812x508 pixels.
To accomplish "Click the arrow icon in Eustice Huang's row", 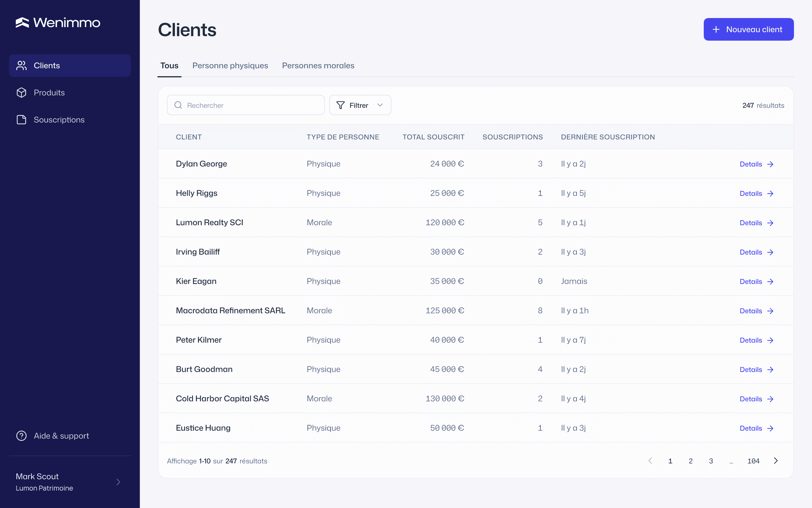I will 770,428.
